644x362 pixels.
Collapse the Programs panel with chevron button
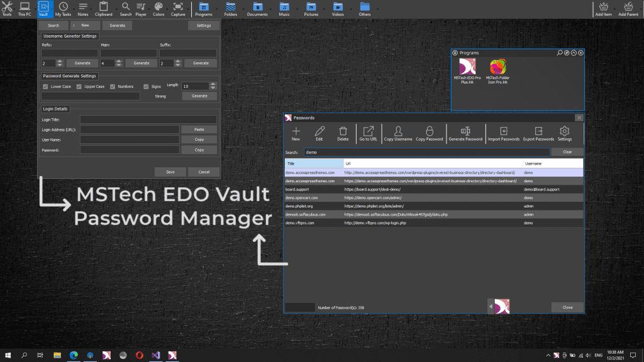tap(573, 53)
